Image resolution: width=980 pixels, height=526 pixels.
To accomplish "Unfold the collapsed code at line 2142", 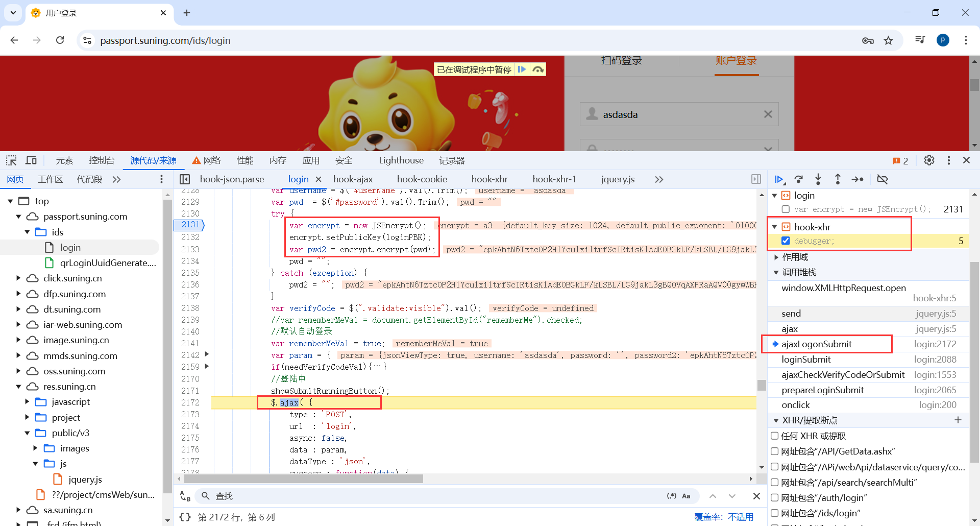I will pyautogui.click(x=207, y=354).
